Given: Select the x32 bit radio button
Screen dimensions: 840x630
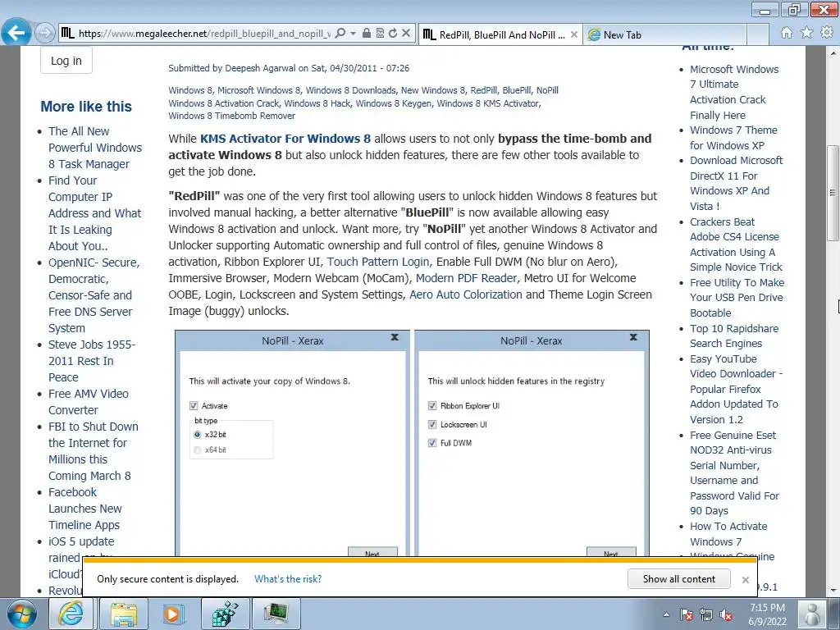Looking at the screenshot, I should pos(197,435).
